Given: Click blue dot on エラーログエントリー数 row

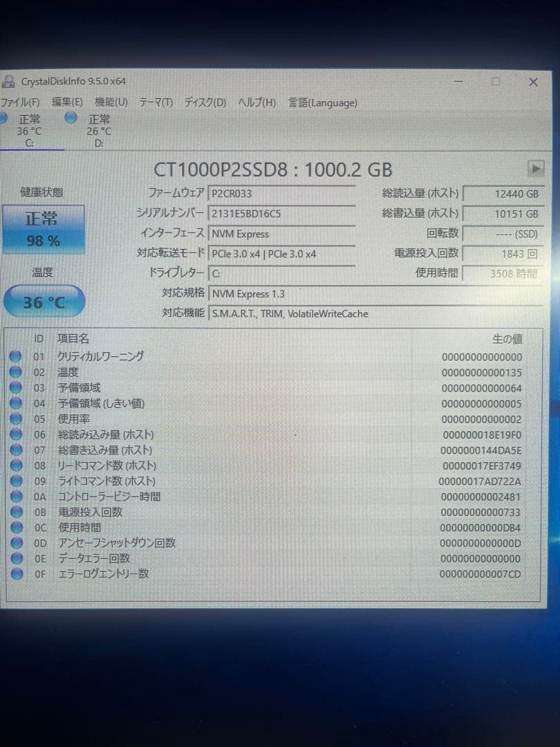Looking at the screenshot, I should [16, 573].
